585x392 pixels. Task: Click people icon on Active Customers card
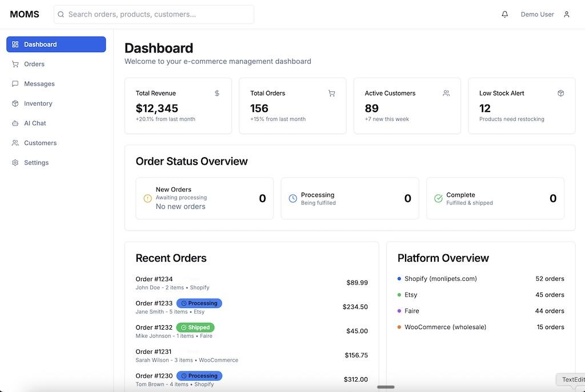pyautogui.click(x=446, y=93)
